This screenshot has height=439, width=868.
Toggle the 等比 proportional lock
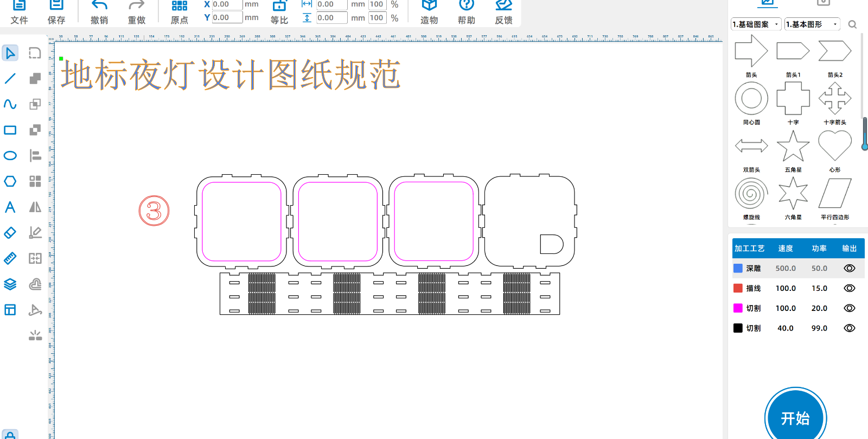[279, 12]
